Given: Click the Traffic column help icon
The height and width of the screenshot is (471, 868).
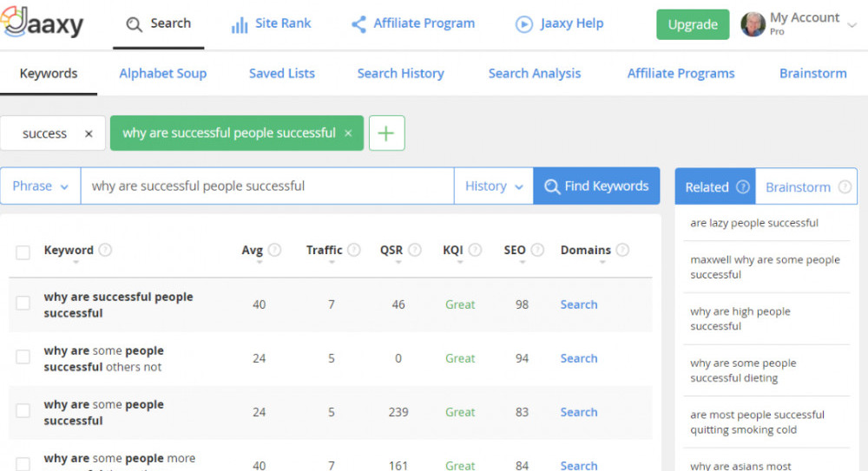Looking at the screenshot, I should pos(354,250).
